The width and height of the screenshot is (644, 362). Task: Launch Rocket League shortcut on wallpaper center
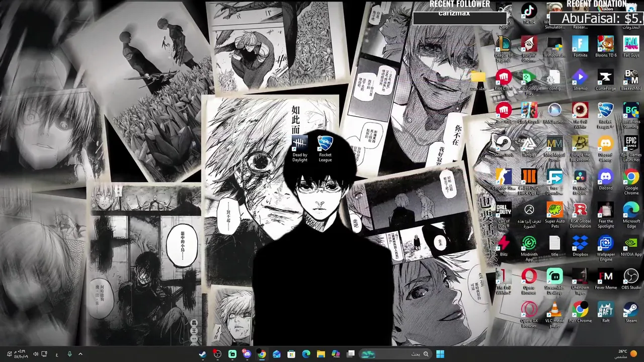(325, 149)
